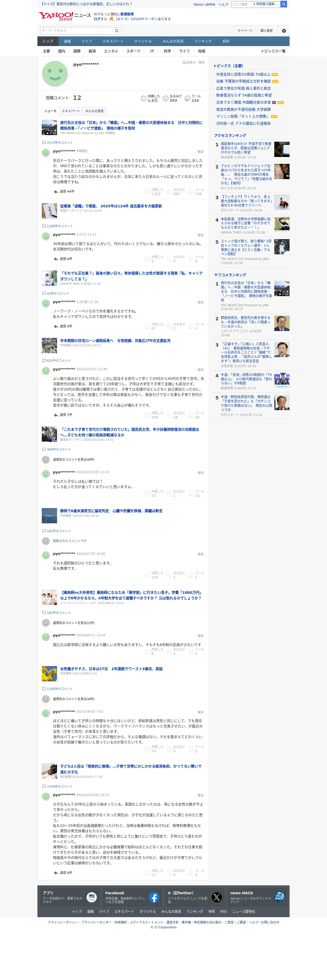This screenshot has width=327, height=980.
Task: Click footer link プライバシーポリシー
Action: (x=63, y=923)
